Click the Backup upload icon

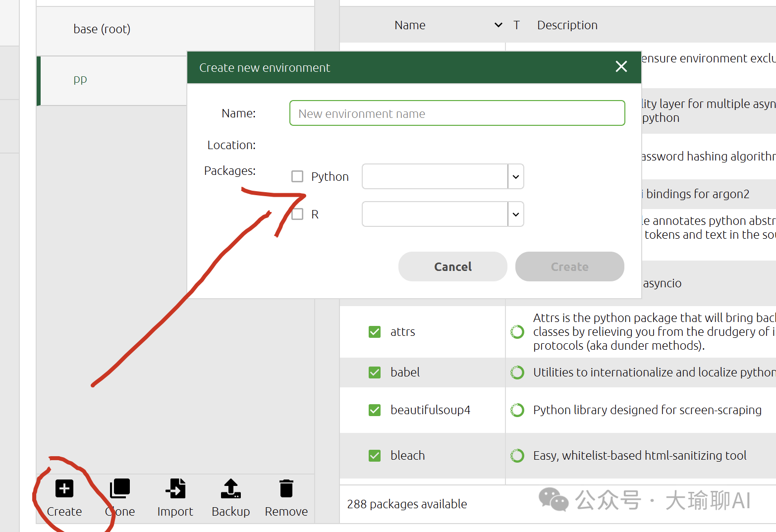231,488
